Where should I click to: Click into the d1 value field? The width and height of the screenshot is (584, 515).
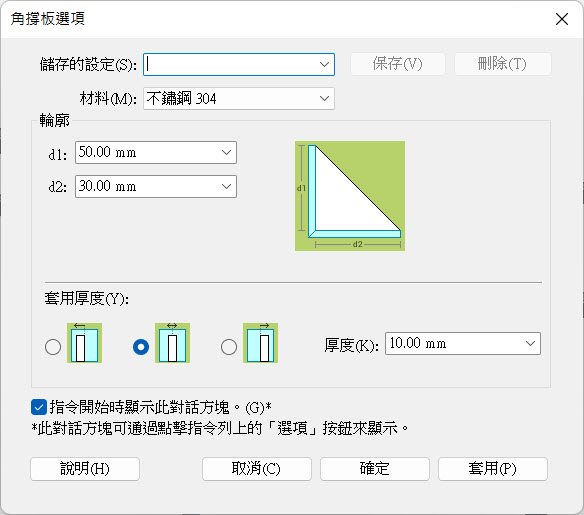[x=147, y=152]
